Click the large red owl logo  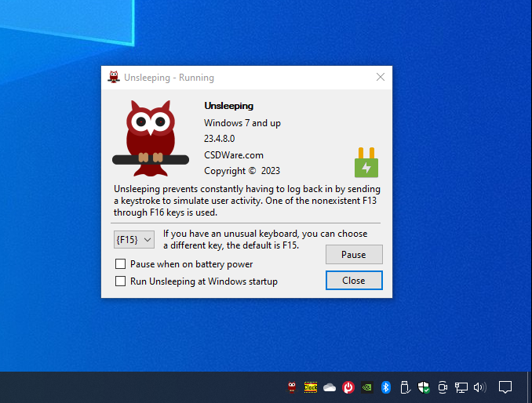pyautogui.click(x=151, y=138)
